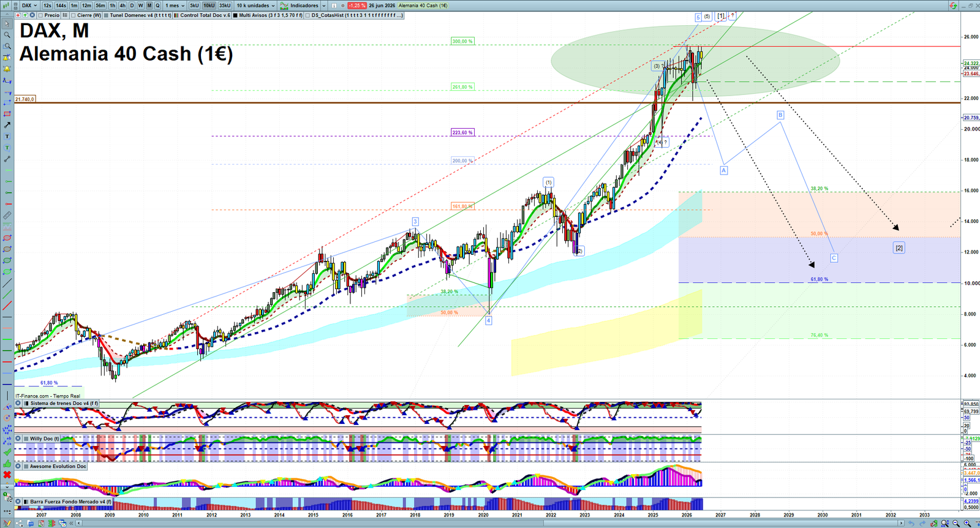Viewport: 980px width, 528px height.
Task: Switch to the W weekly timeframe
Action: coord(140,6)
